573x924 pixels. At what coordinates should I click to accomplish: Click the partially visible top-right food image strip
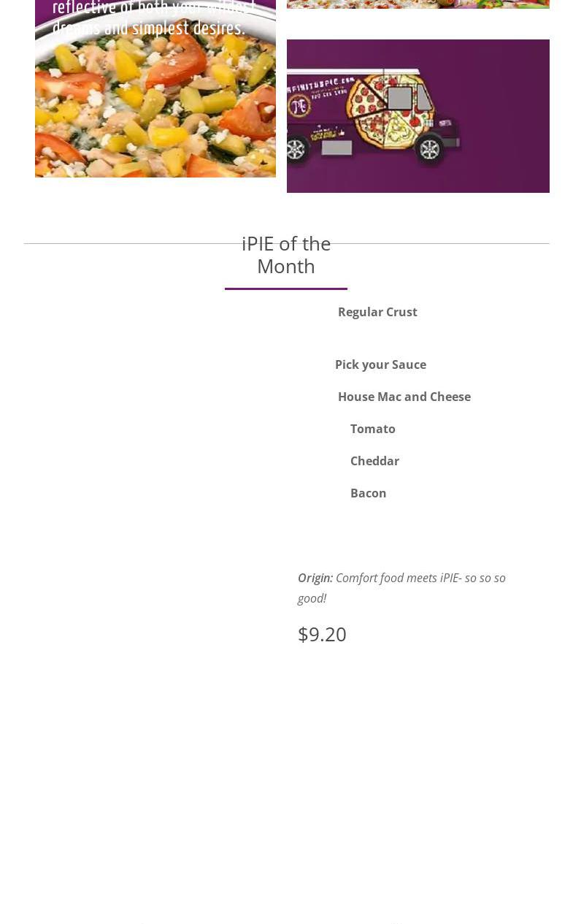pyautogui.click(x=418, y=4)
